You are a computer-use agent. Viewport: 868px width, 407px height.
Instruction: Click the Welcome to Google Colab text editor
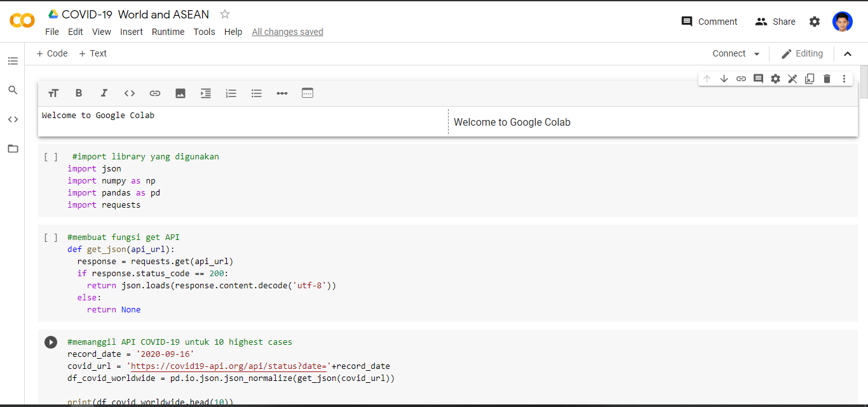(x=243, y=121)
